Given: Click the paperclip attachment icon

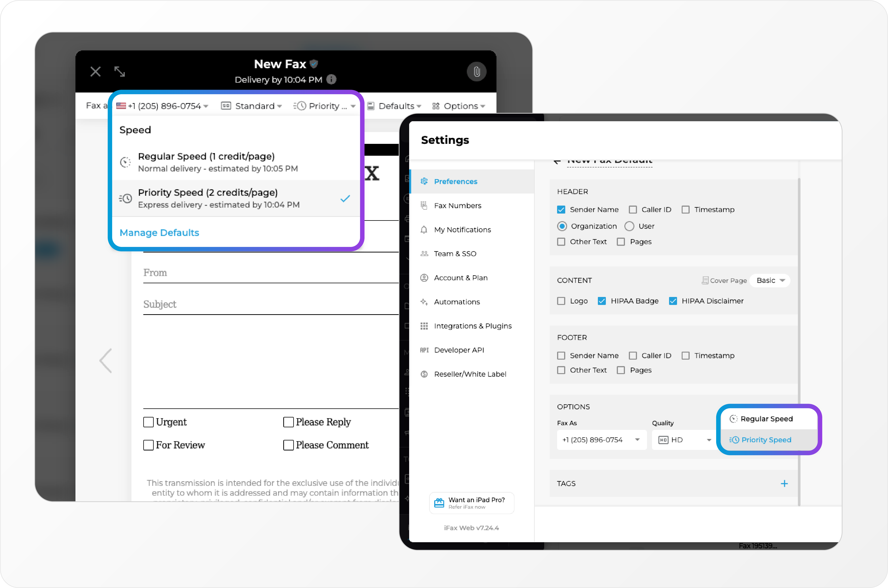Looking at the screenshot, I should (x=476, y=71).
